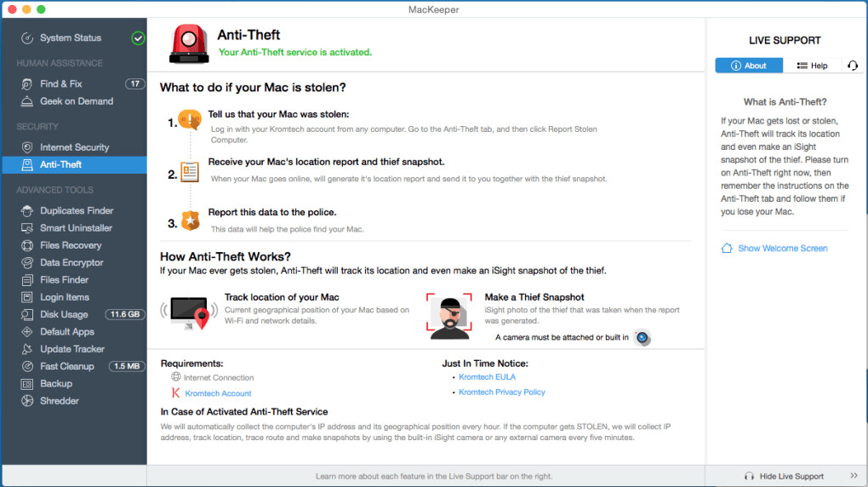Open the Kromtech Account link
The image size is (868, 487).
(x=218, y=393)
